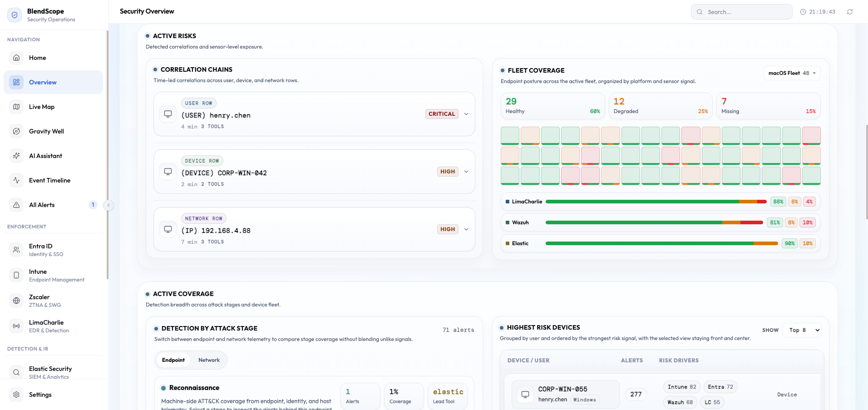Viewport: 868px width, 410px height.
Task: Click the 29 Healthy stat card
Action: [x=553, y=106]
